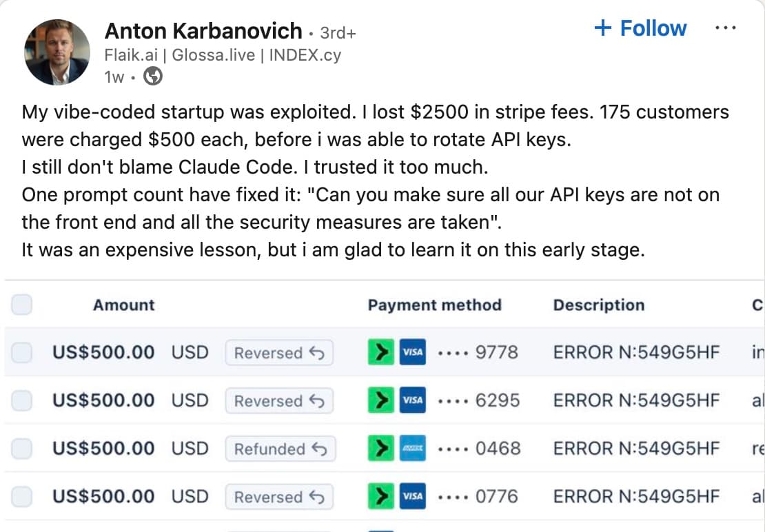Viewport: 765px width, 532px height.
Task: Click the globe post-visibility icon under the name
Action: 152,76
